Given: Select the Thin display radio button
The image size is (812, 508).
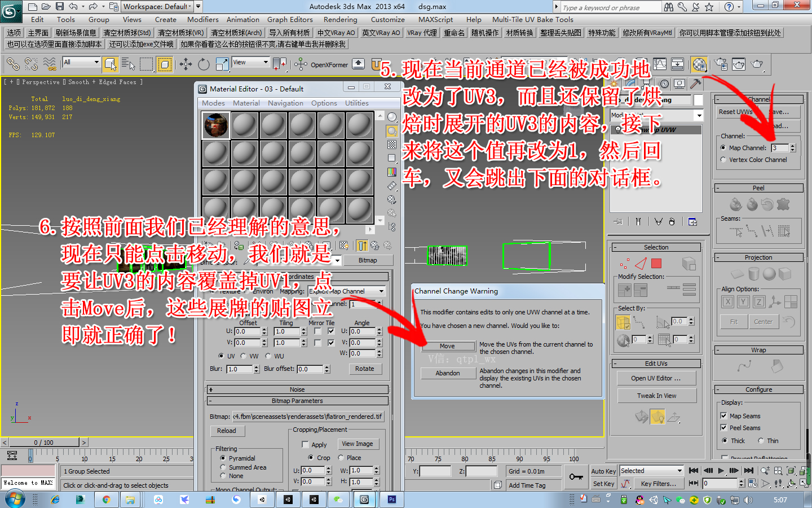Looking at the screenshot, I should point(761,441).
